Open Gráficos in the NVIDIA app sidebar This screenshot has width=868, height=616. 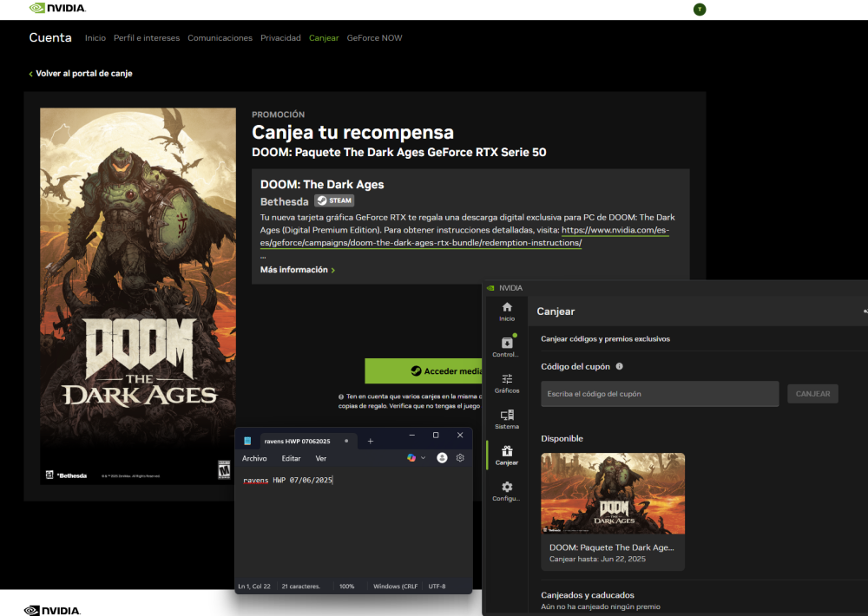tap(507, 383)
